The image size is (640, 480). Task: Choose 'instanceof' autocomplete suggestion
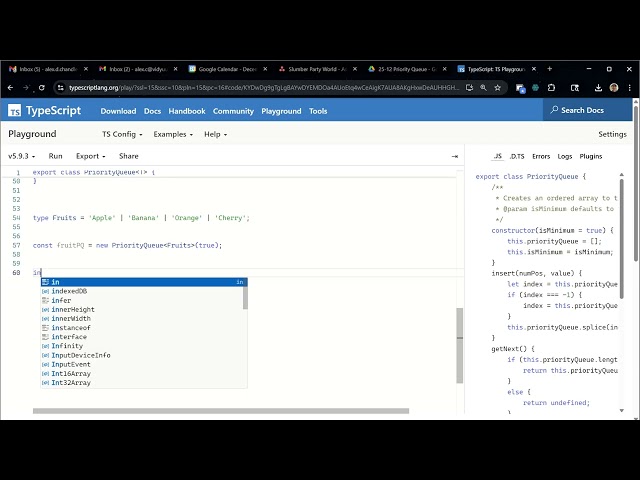click(x=142, y=328)
